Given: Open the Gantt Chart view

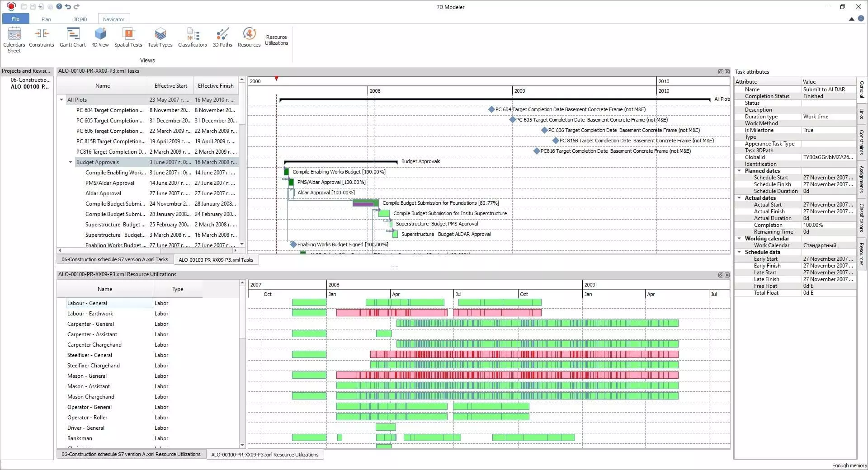Looking at the screenshot, I should coord(72,38).
